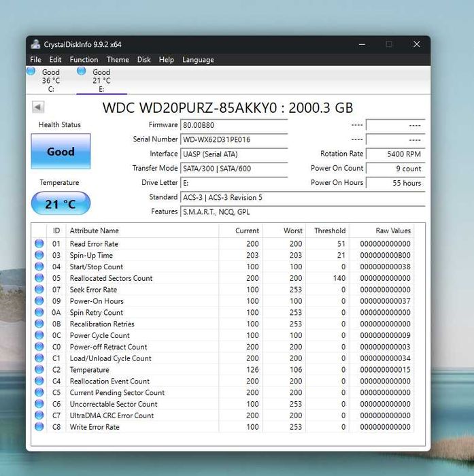This screenshot has height=476, width=474.
Task: Click the ID column header
Action: tap(56, 231)
